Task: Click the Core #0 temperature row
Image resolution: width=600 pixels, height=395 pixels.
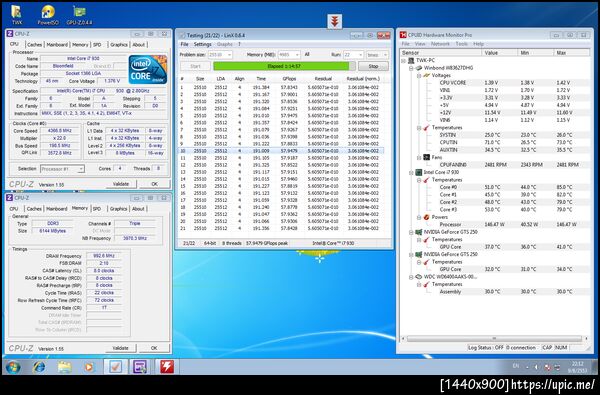Action: [494, 187]
